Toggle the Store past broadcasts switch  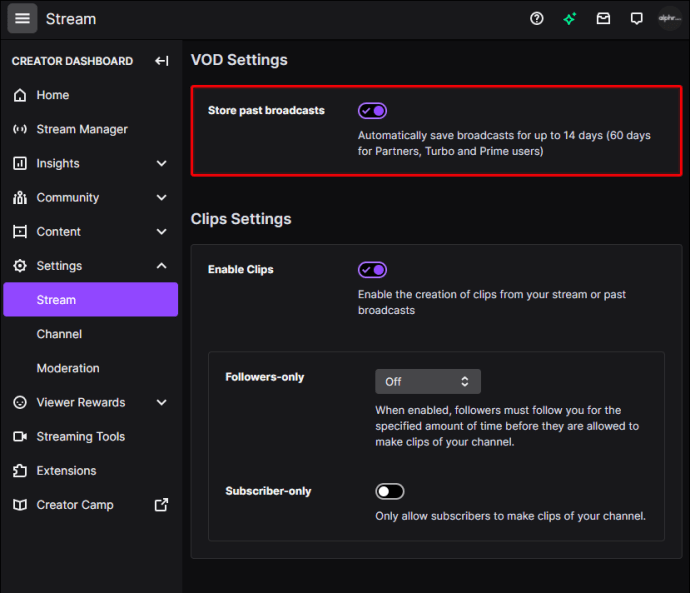click(x=372, y=111)
